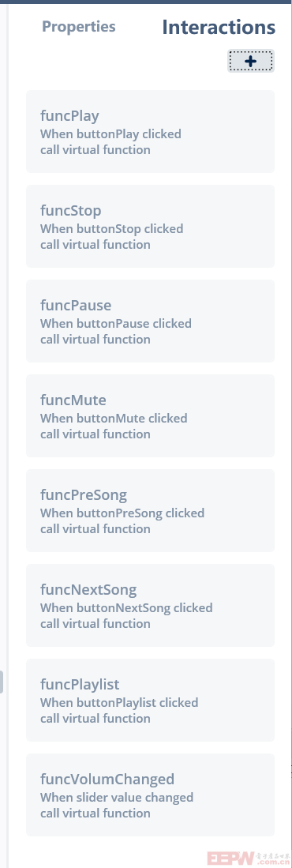Open the funcPreSong interaction card
292x868 pixels.
point(151,510)
